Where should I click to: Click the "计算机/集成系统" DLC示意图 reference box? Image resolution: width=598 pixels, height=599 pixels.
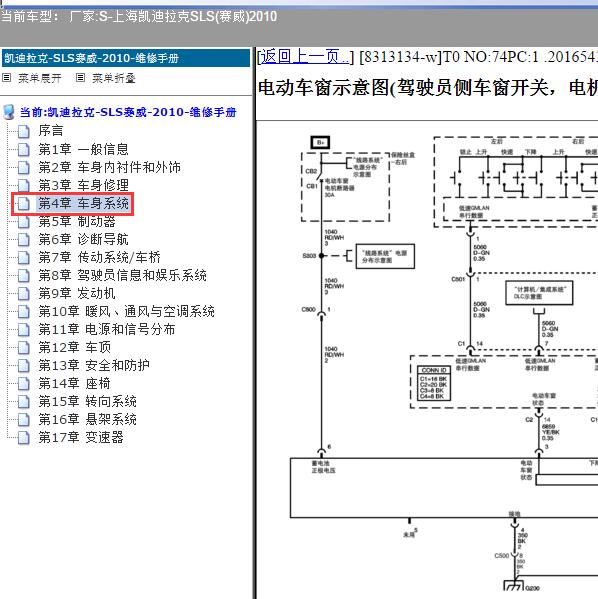539,293
